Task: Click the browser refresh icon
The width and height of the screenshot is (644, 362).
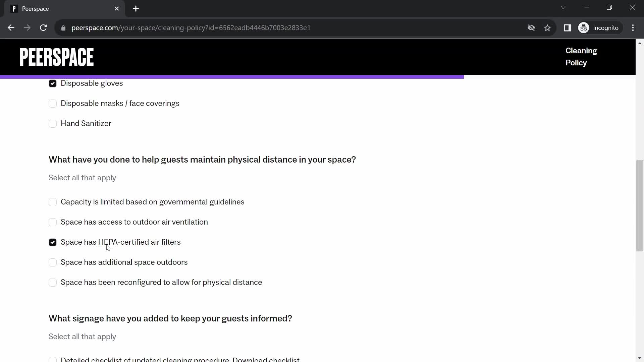Action: tap(43, 28)
